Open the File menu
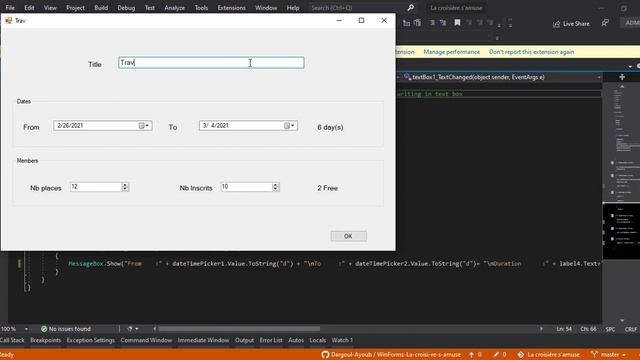This screenshot has height=360, width=640. click(10, 8)
